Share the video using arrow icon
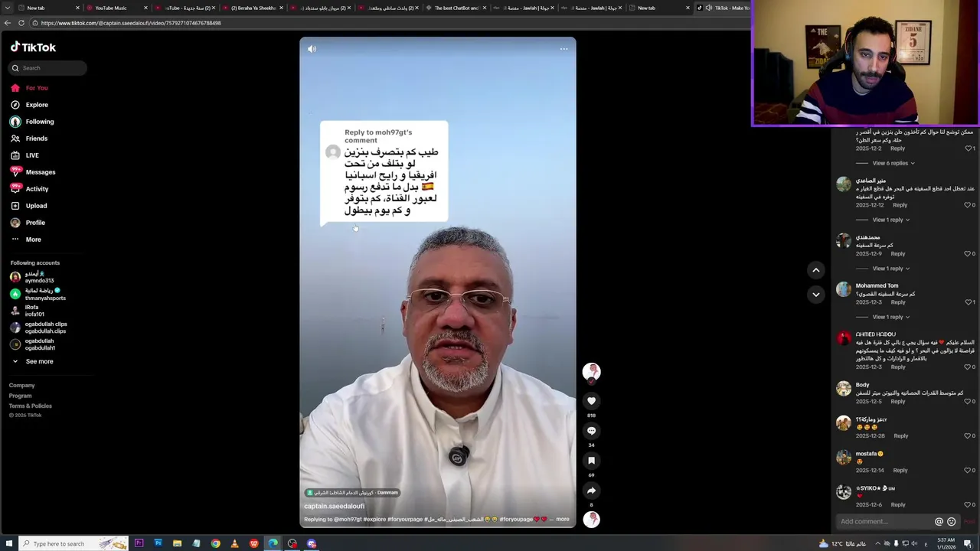The image size is (980, 551). [591, 491]
